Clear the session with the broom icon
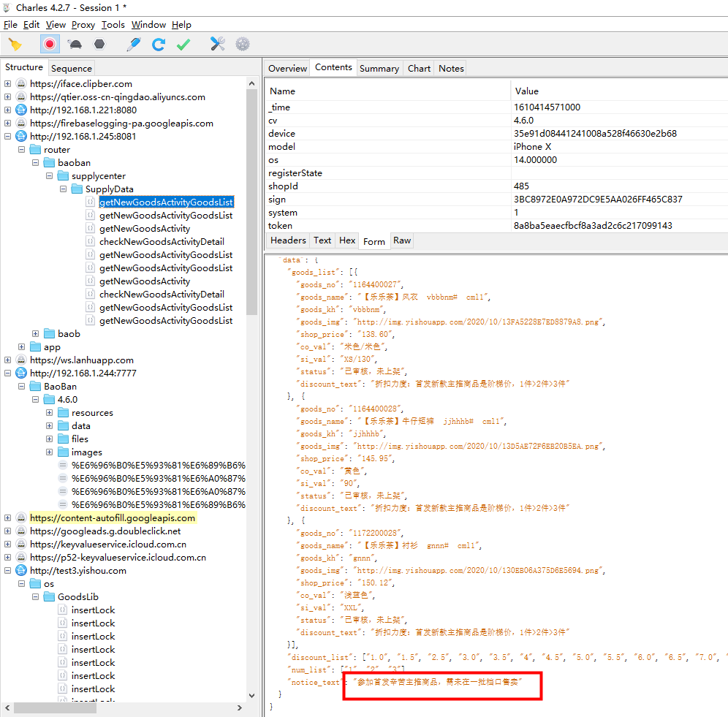Viewport: 728px width, 717px height. tap(15, 44)
